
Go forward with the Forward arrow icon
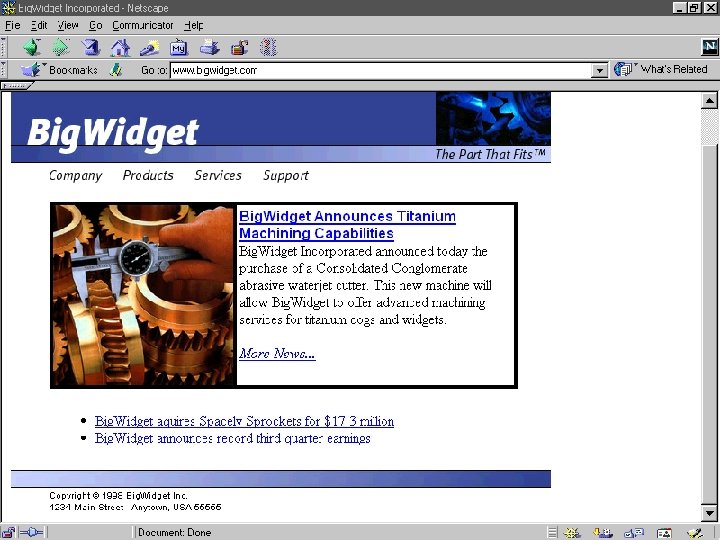coord(61,47)
